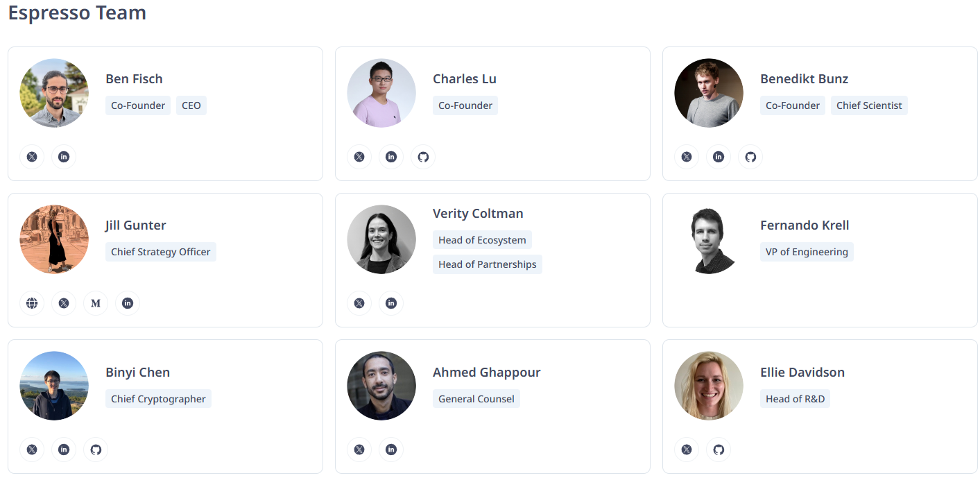Open Ben Fisch's LinkedIn icon
Viewport: 980px width, 478px height.
[64, 157]
